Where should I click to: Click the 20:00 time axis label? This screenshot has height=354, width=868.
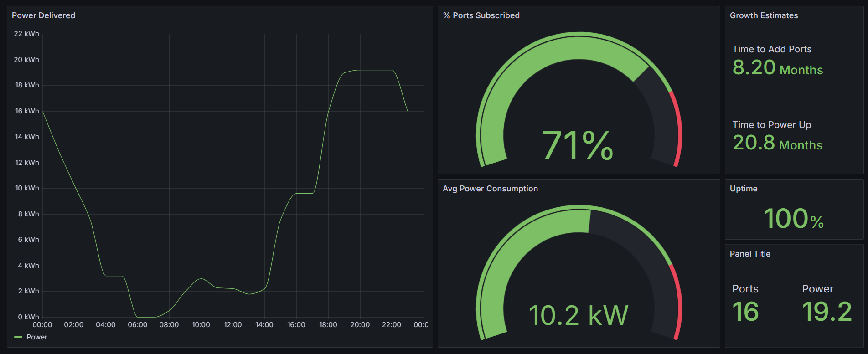tap(360, 325)
